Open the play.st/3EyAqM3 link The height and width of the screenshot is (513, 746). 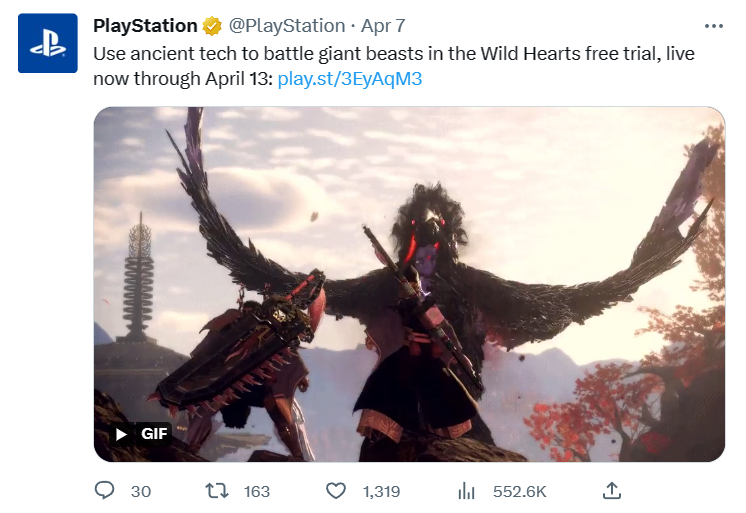pyautogui.click(x=350, y=79)
